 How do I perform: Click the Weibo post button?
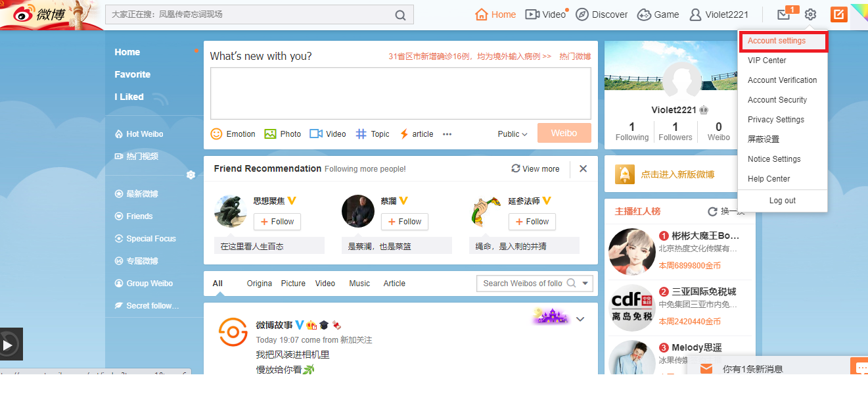(x=564, y=133)
